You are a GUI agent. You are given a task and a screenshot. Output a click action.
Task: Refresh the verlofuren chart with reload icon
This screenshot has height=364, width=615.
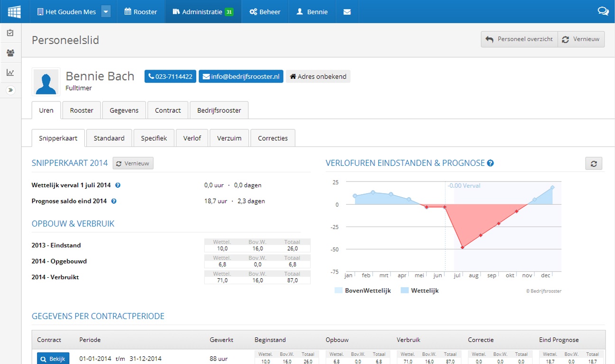pyautogui.click(x=594, y=164)
